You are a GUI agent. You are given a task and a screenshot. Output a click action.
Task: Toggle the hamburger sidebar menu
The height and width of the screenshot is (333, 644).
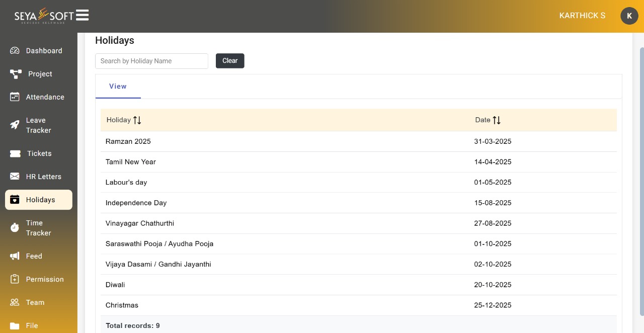tap(83, 15)
